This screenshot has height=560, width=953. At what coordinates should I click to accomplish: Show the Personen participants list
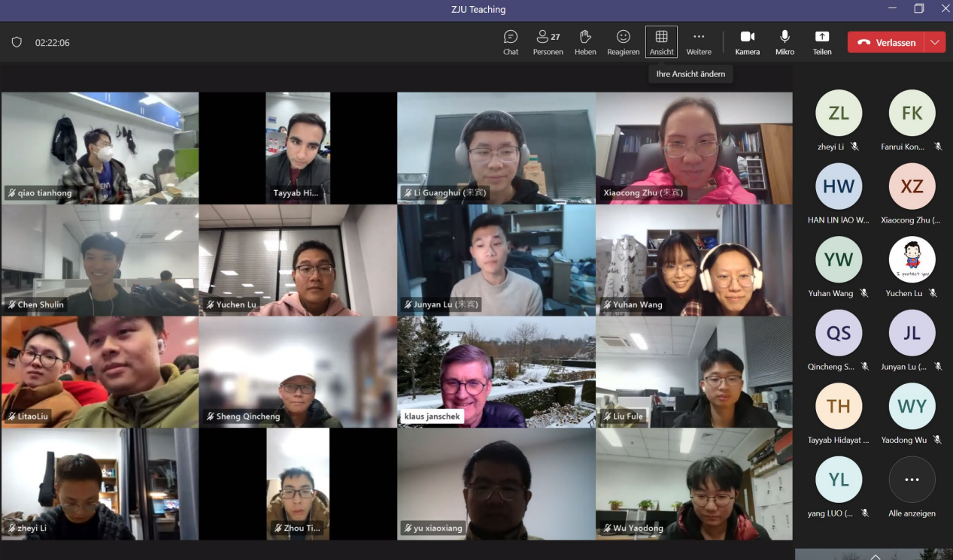[x=548, y=42]
